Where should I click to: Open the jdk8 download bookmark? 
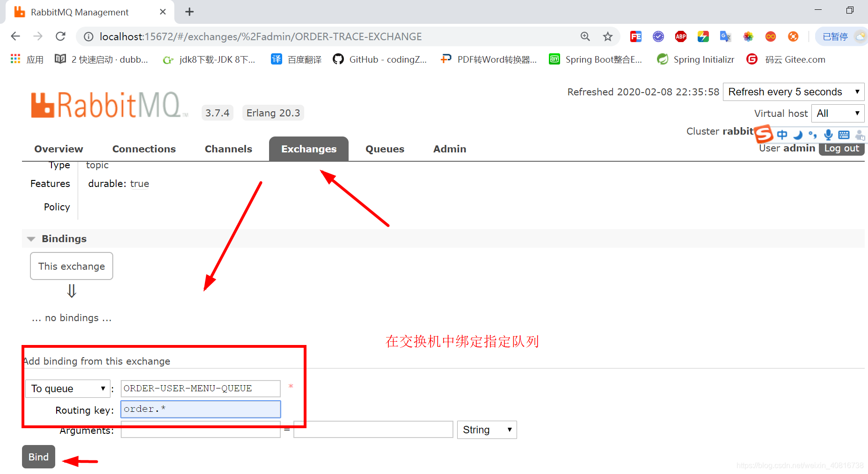point(209,59)
